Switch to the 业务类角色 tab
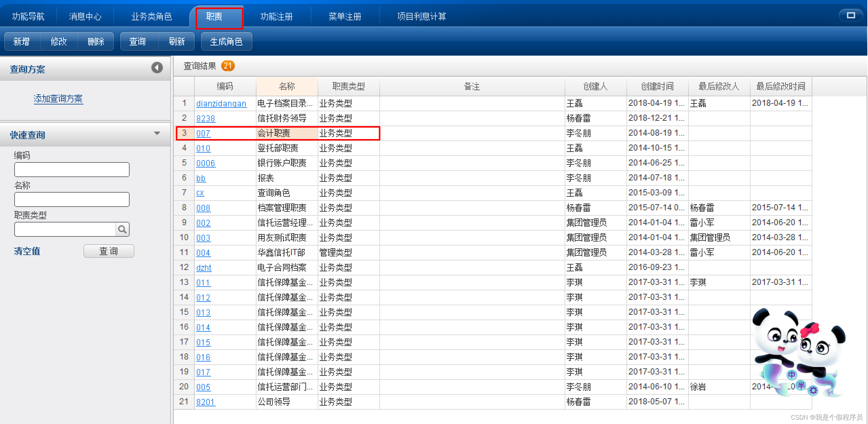Screen dimensions: 868x424 click(151, 16)
